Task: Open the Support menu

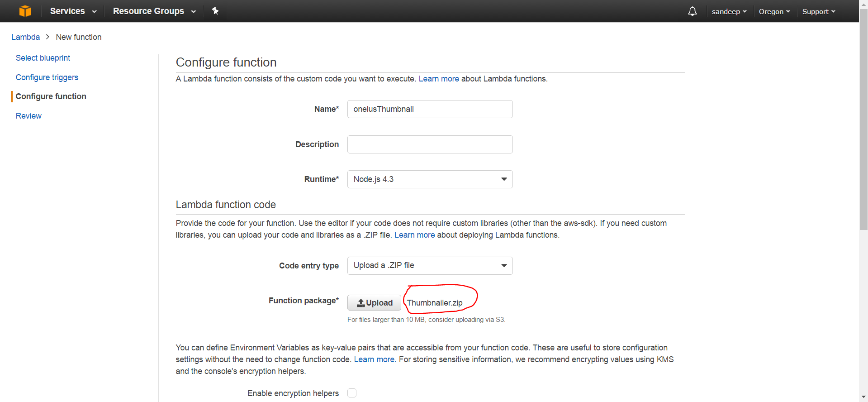Action: 819,11
